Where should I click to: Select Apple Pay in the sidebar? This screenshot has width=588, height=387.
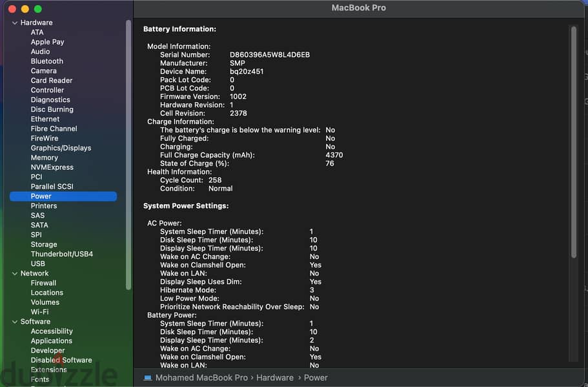pyautogui.click(x=47, y=42)
